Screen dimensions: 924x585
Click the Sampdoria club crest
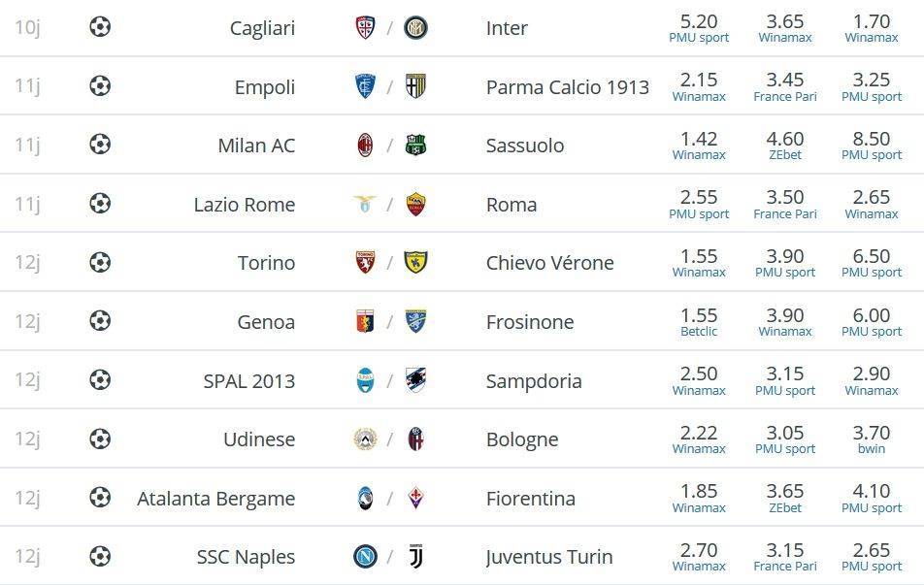[x=415, y=380]
